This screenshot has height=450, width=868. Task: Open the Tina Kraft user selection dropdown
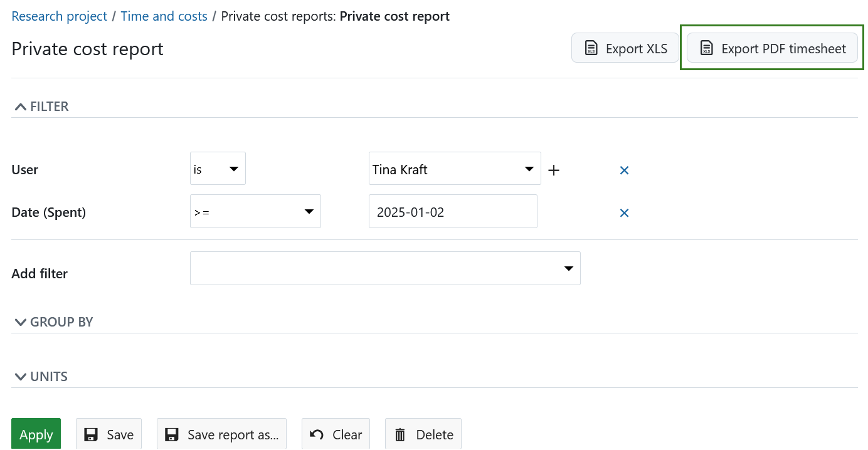tap(455, 168)
